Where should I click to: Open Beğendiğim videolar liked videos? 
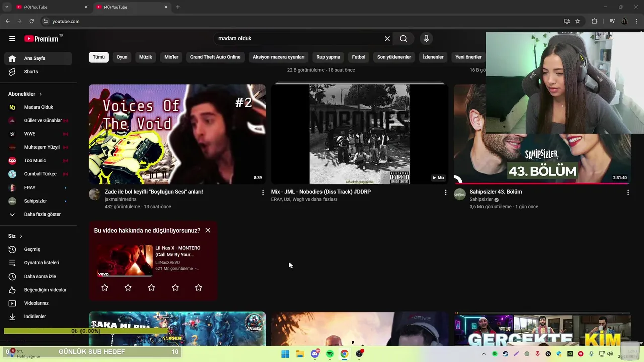[38, 290]
